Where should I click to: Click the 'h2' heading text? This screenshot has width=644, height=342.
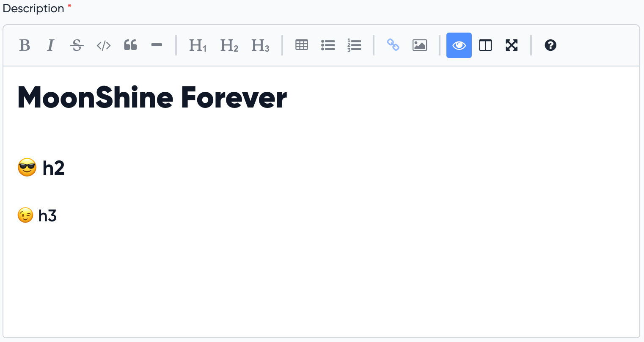click(54, 168)
